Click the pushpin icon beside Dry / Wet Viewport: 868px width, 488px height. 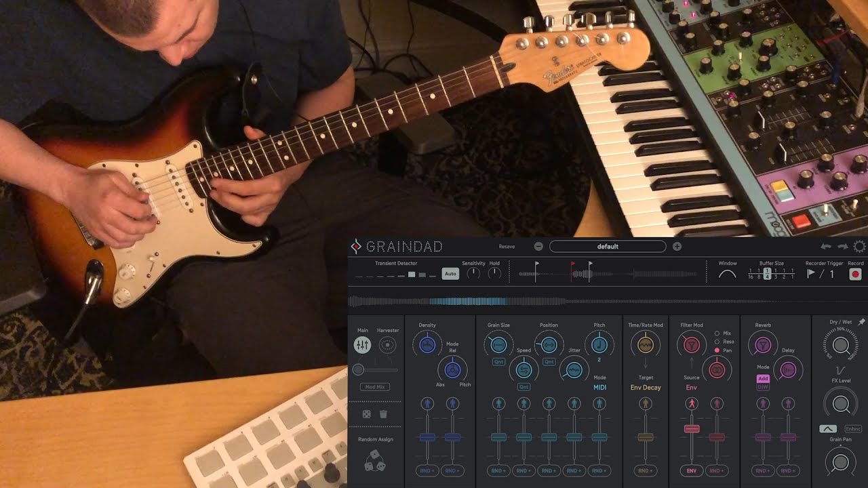tap(861, 322)
